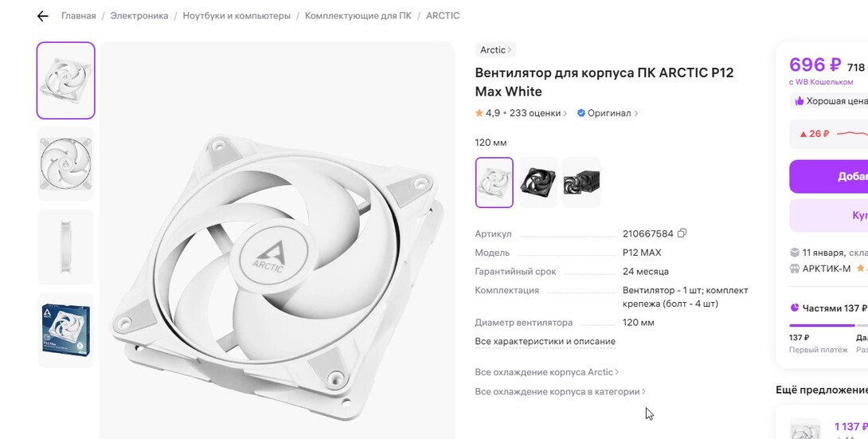Click the delivery box icon by 11 января

[795, 253]
